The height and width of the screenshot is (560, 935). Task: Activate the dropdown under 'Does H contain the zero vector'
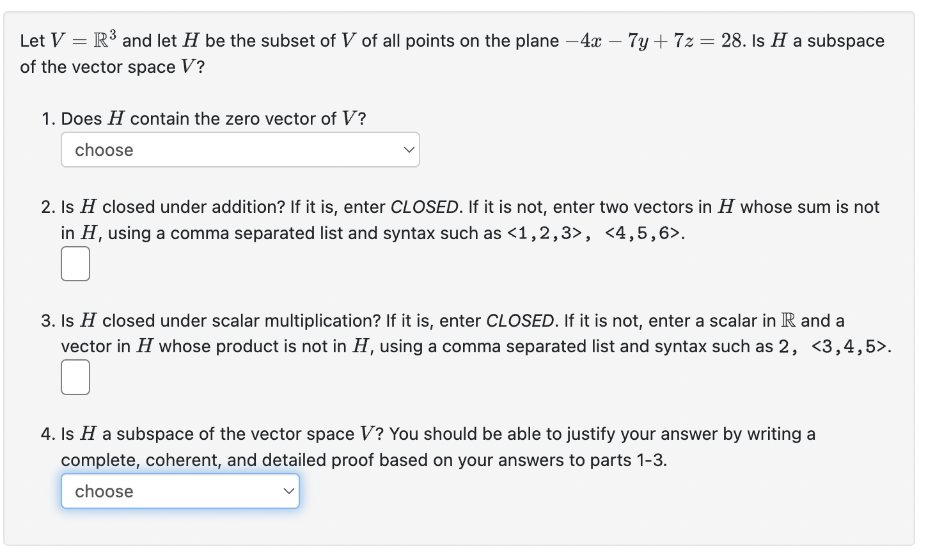[x=240, y=150]
